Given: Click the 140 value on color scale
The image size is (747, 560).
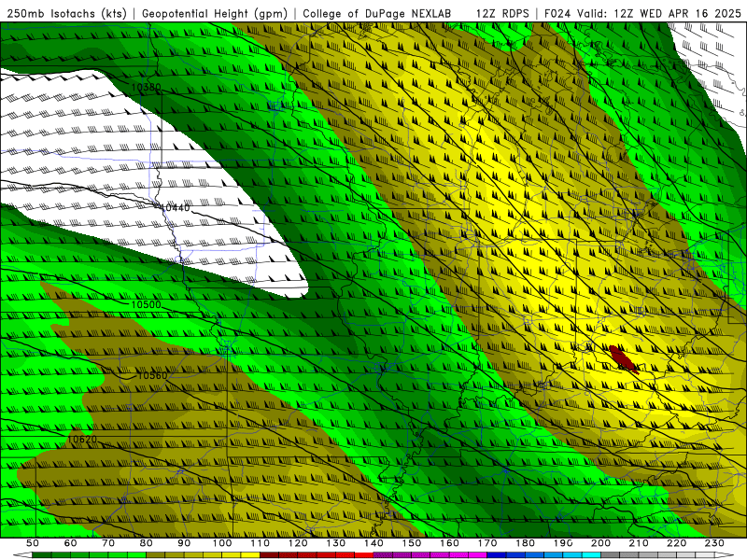Looking at the screenshot, I should tap(373, 543).
